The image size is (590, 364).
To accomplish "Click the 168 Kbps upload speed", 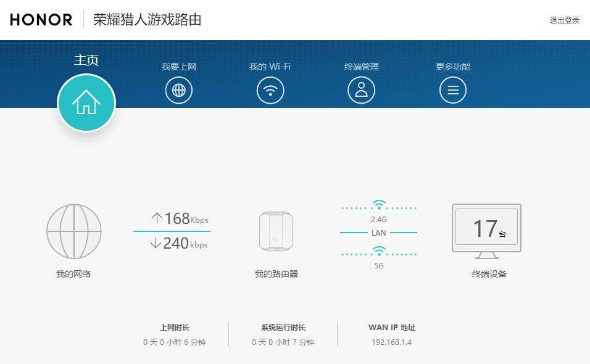I will click(186, 218).
